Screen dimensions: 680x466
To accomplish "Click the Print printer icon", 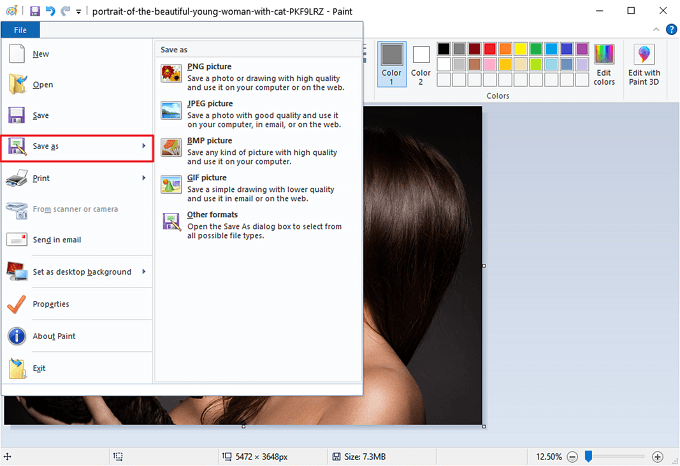I will (17, 178).
